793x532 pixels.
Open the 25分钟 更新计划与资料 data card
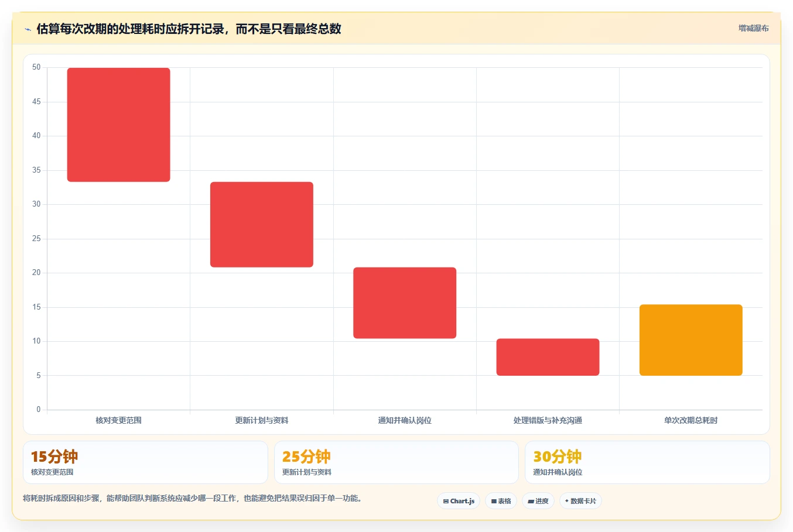[396, 462]
